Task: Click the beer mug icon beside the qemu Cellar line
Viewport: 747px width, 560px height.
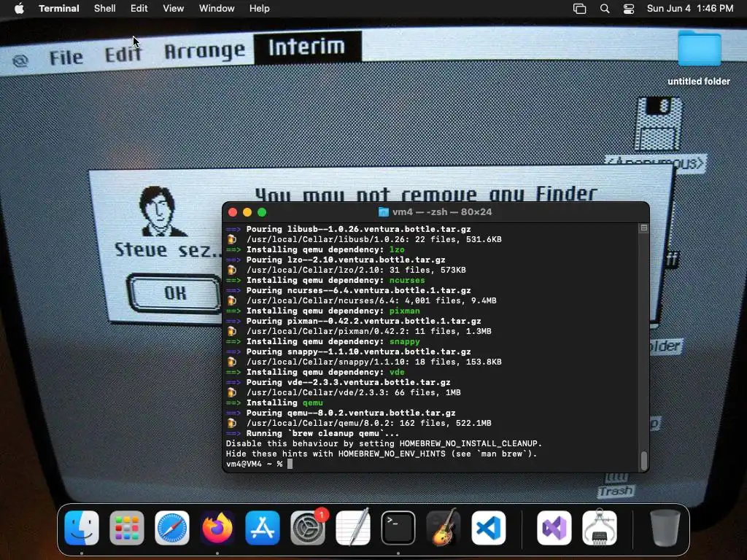Action: click(x=232, y=423)
